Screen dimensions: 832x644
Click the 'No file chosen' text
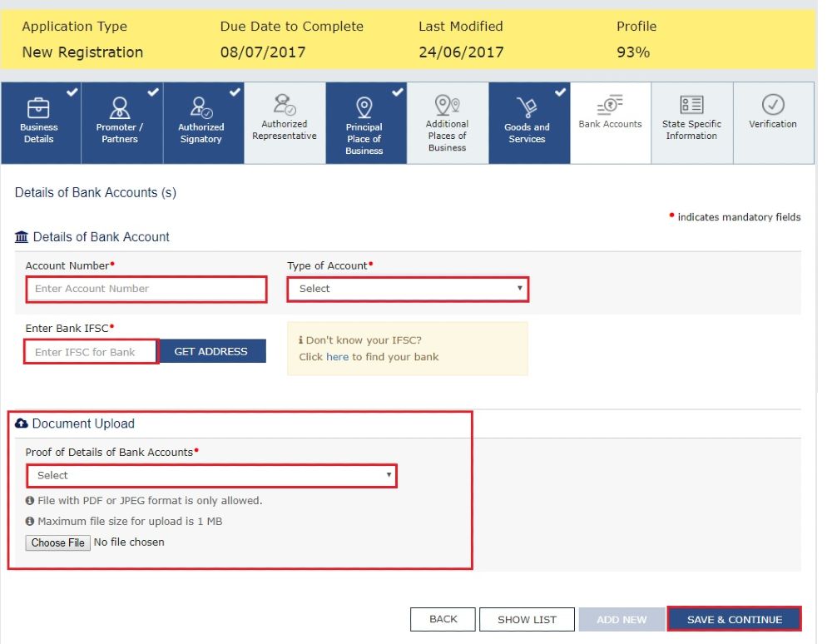tap(129, 542)
